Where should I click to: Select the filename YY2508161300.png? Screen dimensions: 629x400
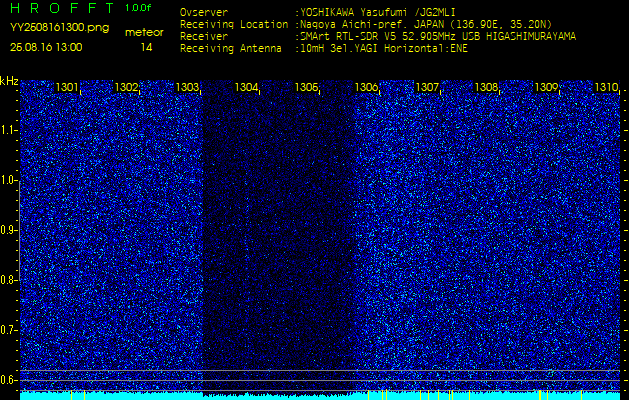pyautogui.click(x=59, y=28)
